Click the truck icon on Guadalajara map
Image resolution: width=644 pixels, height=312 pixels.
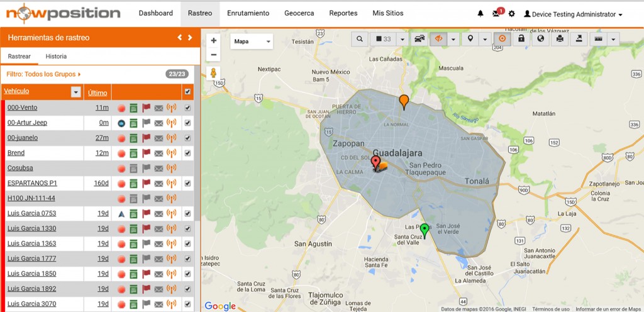click(382, 166)
